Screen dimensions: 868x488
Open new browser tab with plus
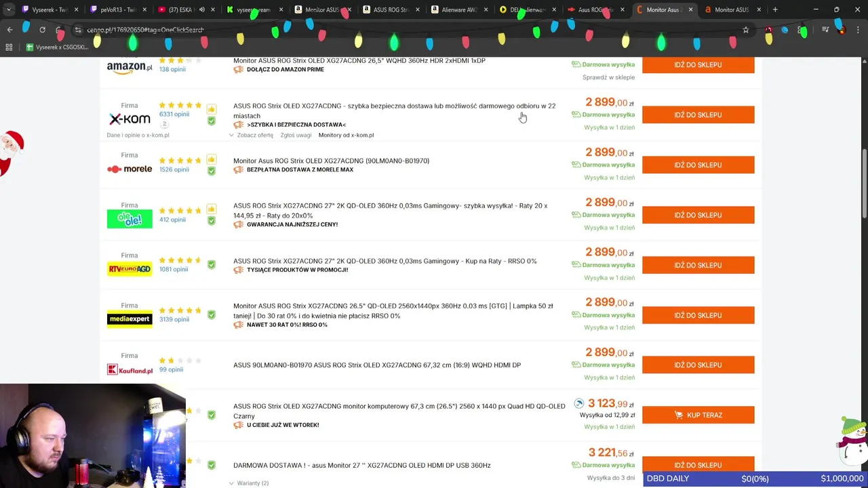(x=775, y=9)
